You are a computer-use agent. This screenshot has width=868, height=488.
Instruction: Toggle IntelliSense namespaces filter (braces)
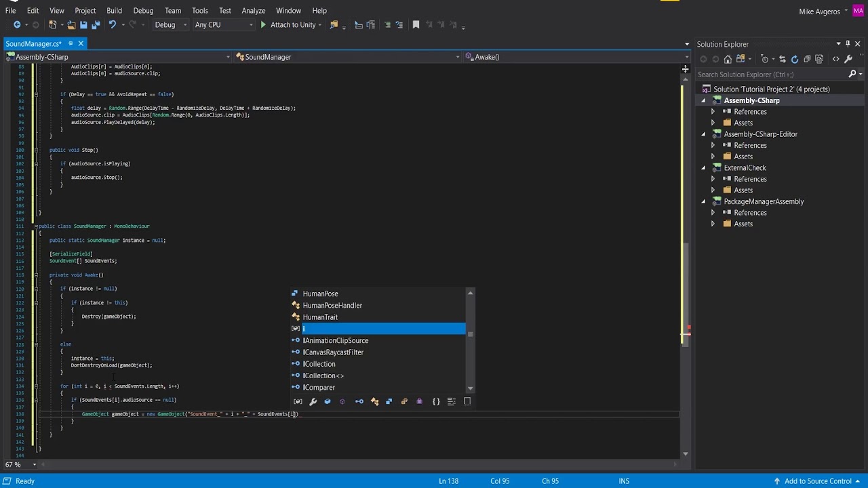(436, 401)
